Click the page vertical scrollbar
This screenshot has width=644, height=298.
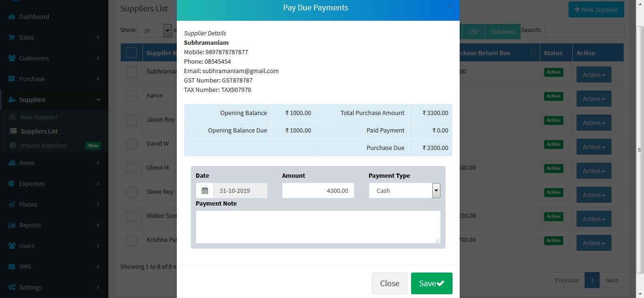(x=640, y=149)
